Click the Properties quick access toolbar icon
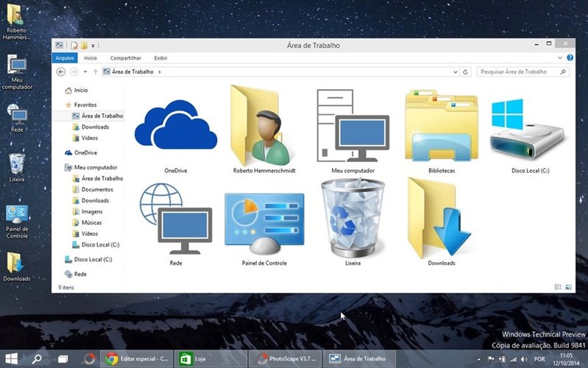Image resolution: width=588 pixels, height=368 pixels. point(74,46)
